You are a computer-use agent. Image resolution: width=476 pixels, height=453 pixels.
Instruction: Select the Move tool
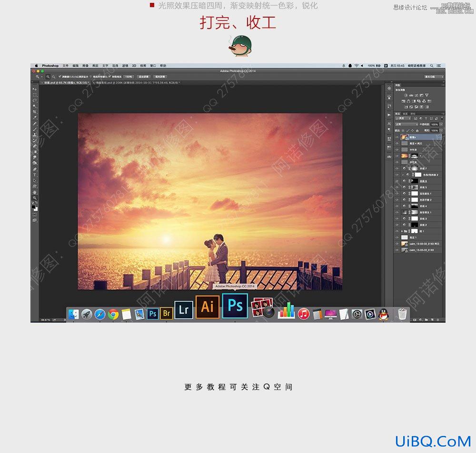pyautogui.click(x=35, y=89)
